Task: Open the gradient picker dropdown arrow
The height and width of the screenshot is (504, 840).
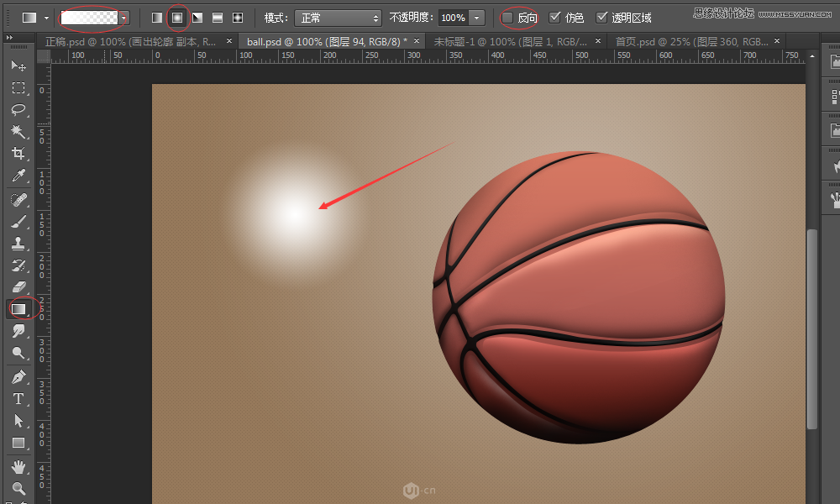Action: coord(123,18)
